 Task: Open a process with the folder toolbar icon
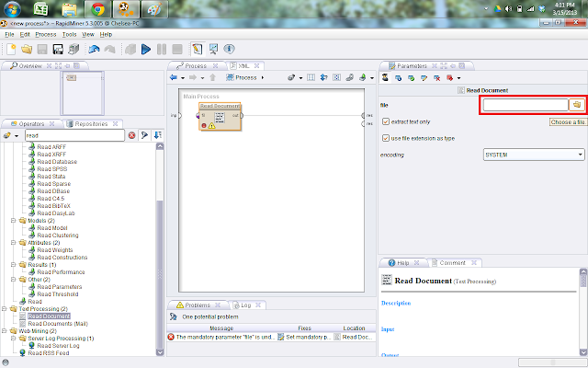point(27,49)
